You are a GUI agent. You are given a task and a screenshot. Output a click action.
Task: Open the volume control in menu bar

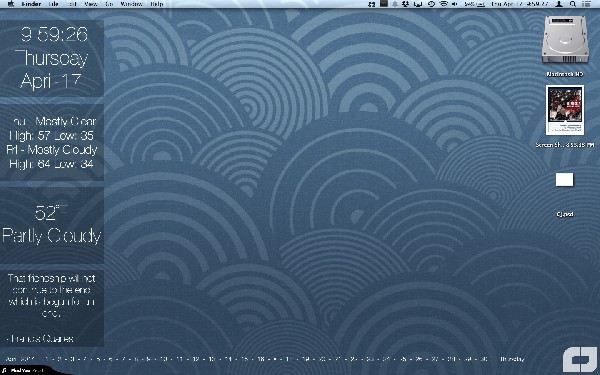coord(455,4)
